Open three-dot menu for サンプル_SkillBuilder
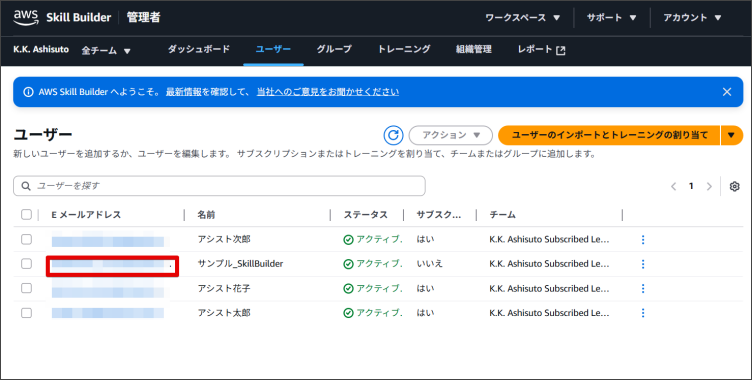This screenshot has height=380, width=752. coord(643,264)
